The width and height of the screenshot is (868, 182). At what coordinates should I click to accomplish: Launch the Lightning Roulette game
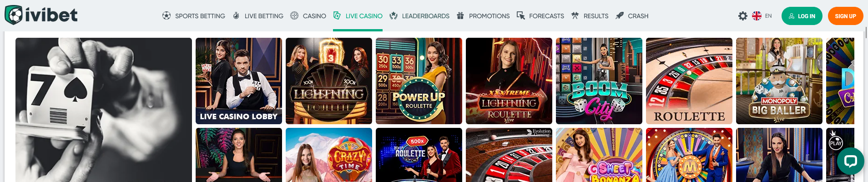[329, 81]
